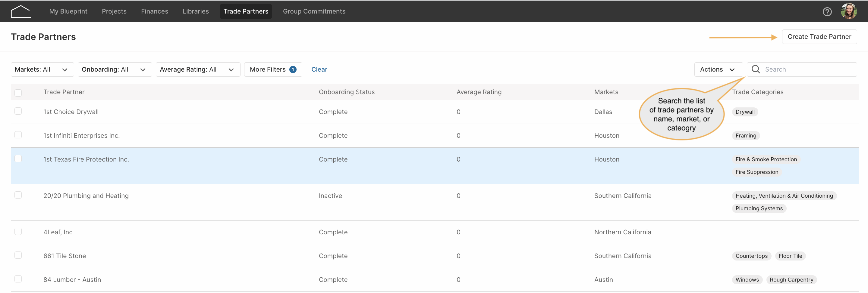
Task: Open the help question mark icon
Action: pos(827,12)
